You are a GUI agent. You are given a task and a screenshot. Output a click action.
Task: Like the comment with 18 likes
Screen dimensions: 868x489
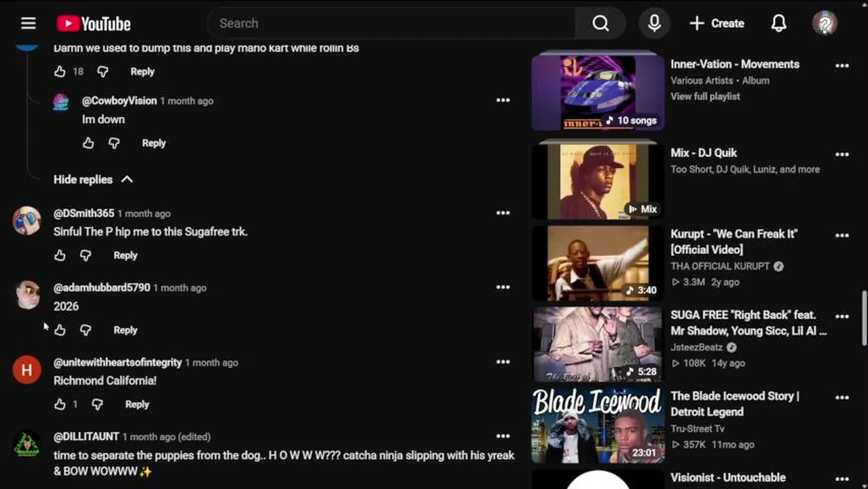(60, 71)
